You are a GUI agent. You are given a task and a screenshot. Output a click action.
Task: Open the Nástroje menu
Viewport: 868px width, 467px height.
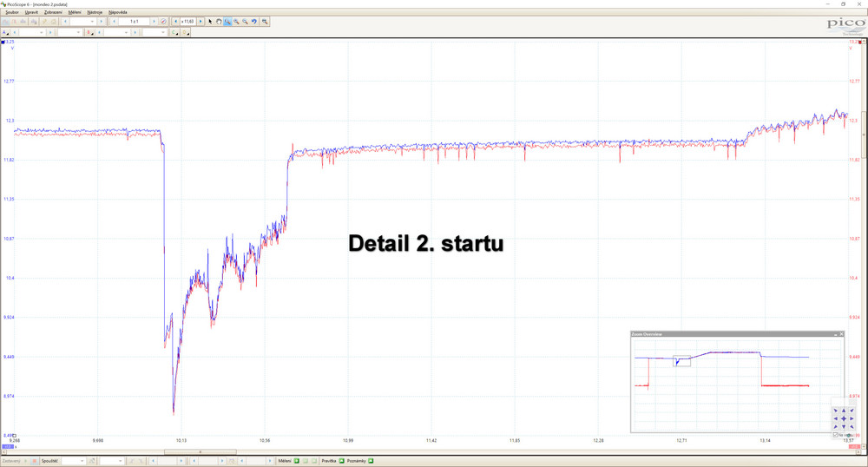click(x=95, y=12)
